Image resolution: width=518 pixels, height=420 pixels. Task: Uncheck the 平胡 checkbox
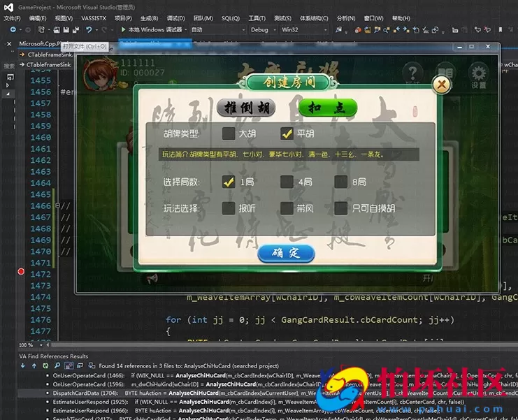[x=287, y=133]
